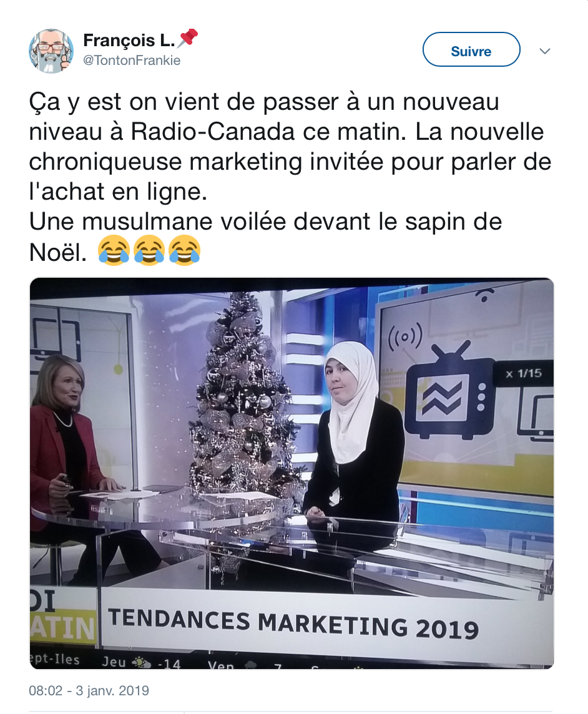Click the broadcast signal icon above the TV
The width and height of the screenshot is (588, 714).
point(405,336)
